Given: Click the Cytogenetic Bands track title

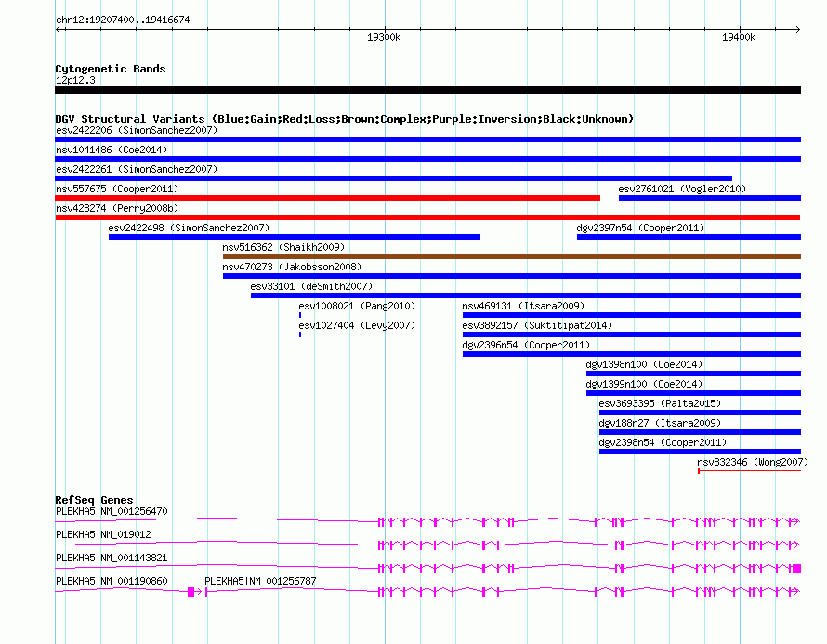Looking at the screenshot, I should (x=111, y=69).
